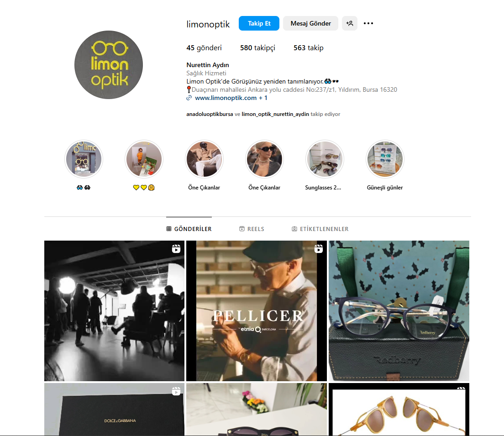The image size is (504, 436).
Task: Click the Mesaj Gönder button
Action: coord(310,23)
